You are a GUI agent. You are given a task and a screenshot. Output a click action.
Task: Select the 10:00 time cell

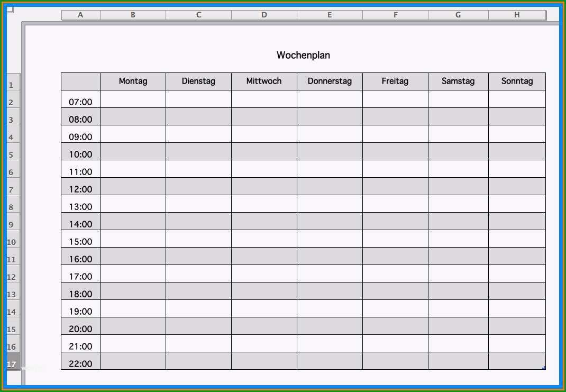point(80,152)
